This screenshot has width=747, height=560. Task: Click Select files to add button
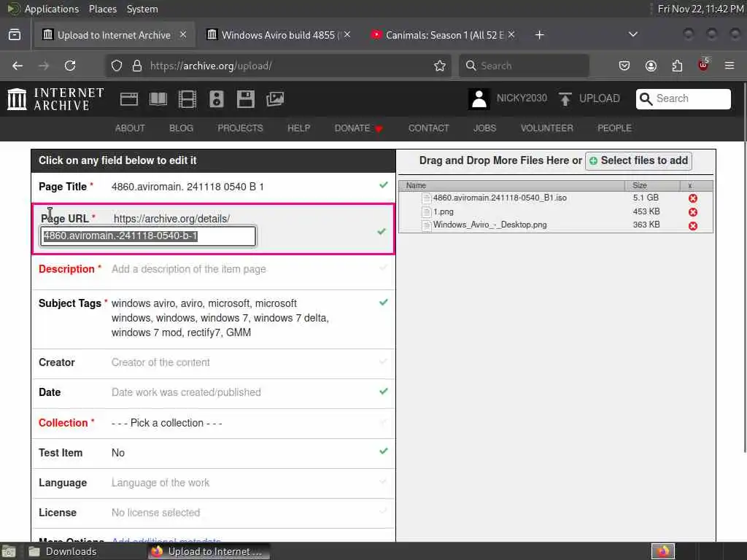(x=638, y=160)
